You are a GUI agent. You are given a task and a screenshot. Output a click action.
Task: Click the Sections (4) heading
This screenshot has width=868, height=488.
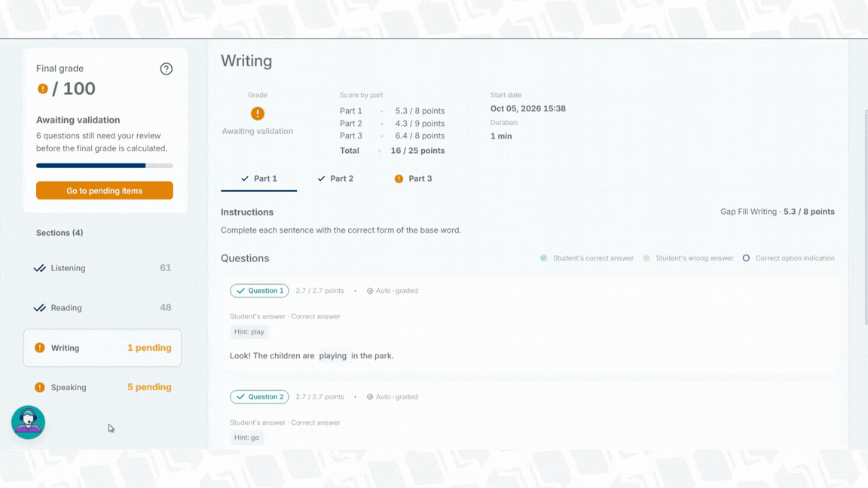(x=60, y=233)
